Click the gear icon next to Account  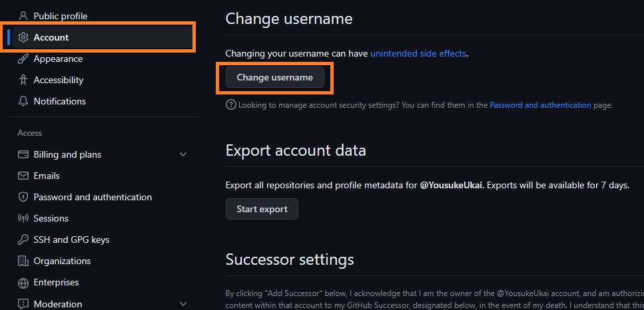click(23, 37)
